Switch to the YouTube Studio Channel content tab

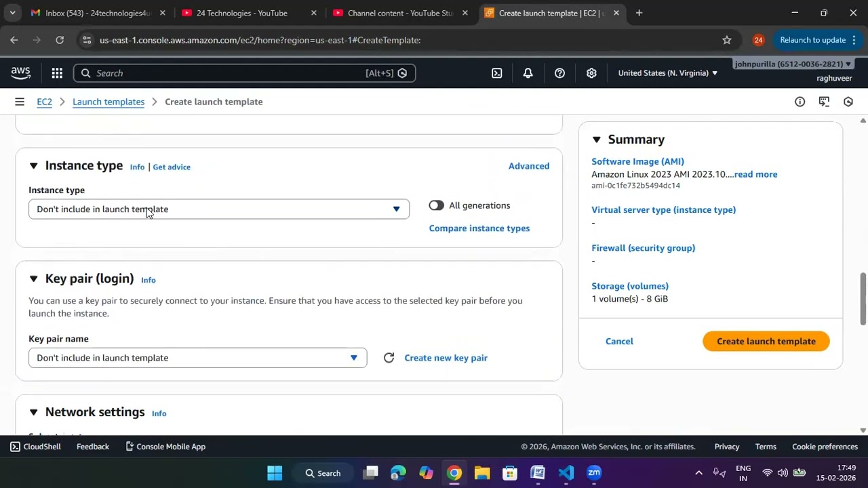click(x=400, y=13)
